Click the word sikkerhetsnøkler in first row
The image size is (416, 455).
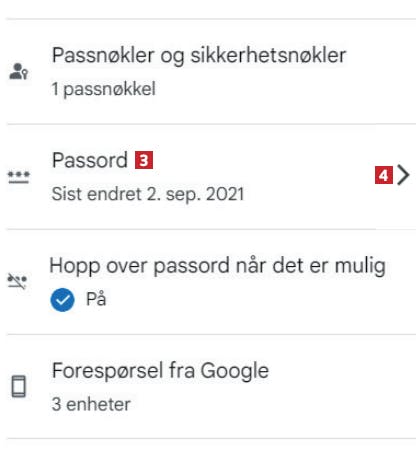268,55
